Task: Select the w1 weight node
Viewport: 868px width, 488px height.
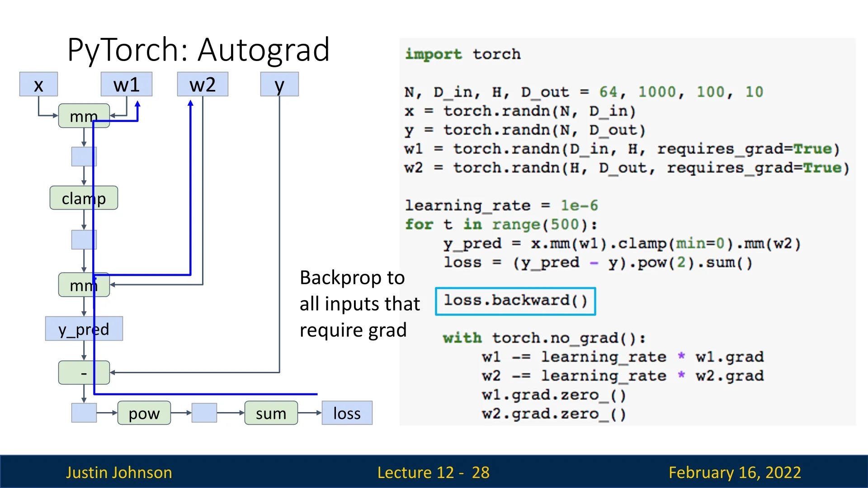Action: click(x=126, y=84)
